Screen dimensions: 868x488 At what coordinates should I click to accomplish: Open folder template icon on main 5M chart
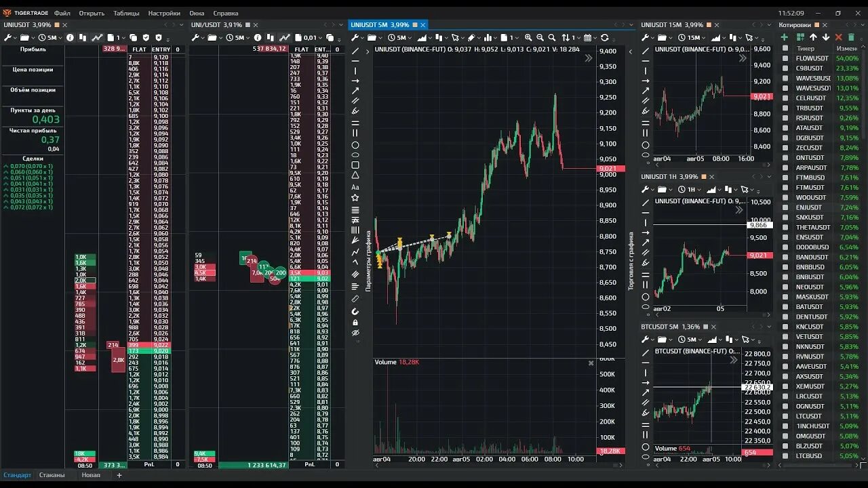(x=373, y=38)
